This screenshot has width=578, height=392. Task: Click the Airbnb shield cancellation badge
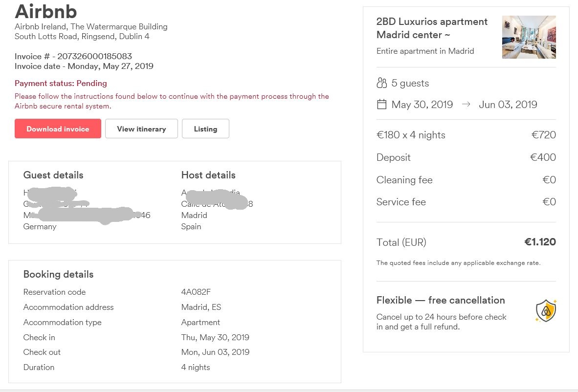point(546,310)
